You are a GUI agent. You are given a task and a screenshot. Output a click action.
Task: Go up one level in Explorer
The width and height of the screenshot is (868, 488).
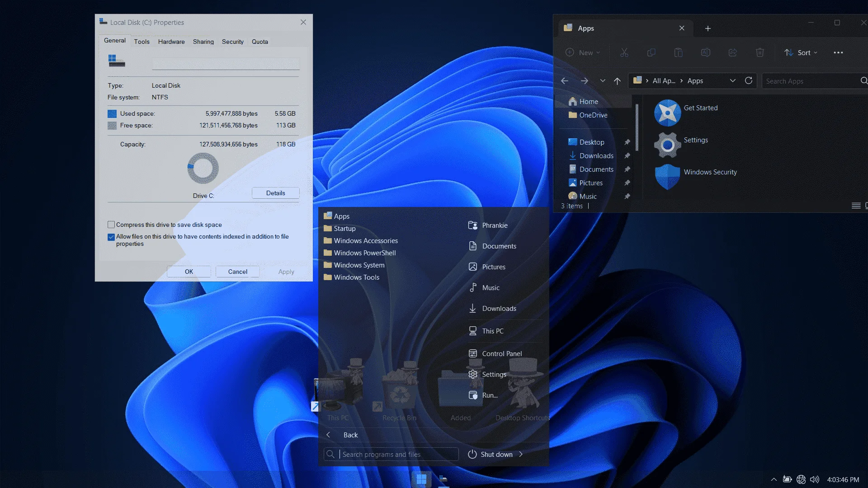pos(617,81)
